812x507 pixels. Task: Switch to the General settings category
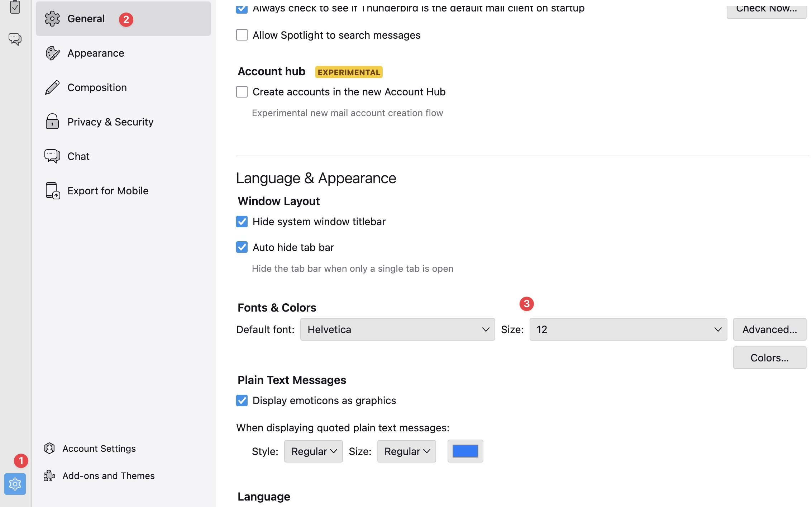pyautogui.click(x=86, y=19)
